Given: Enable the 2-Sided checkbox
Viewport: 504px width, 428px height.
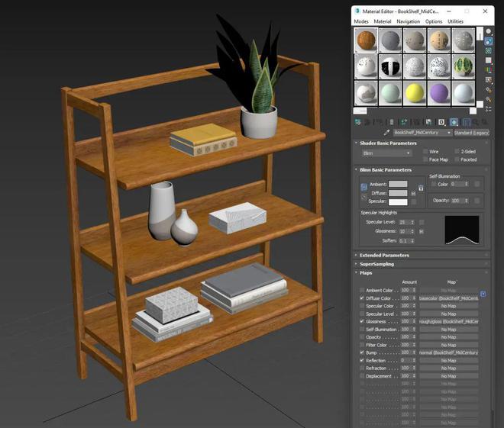Looking at the screenshot, I should (457, 152).
